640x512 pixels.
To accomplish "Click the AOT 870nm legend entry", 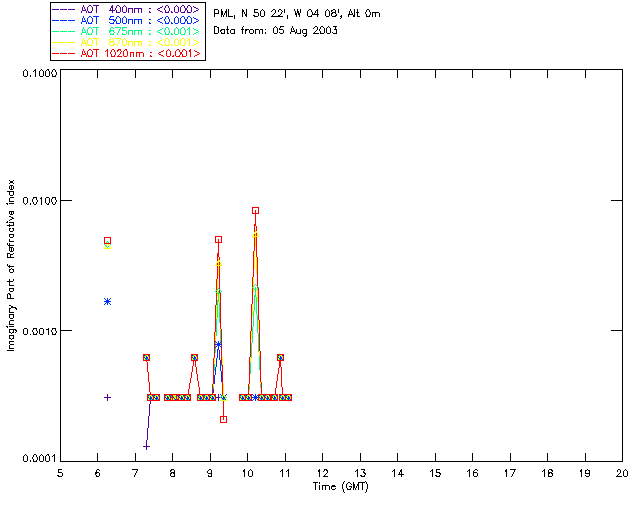I will click(x=127, y=42).
